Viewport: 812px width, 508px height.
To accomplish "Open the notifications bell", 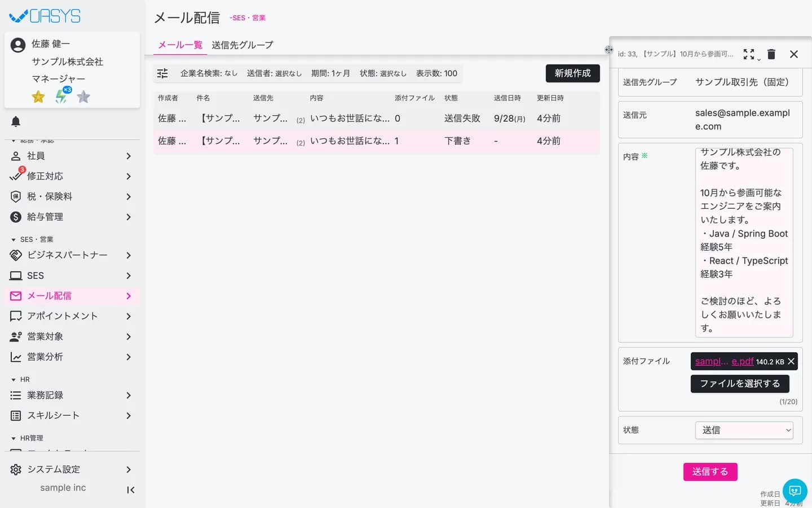I will pyautogui.click(x=16, y=121).
